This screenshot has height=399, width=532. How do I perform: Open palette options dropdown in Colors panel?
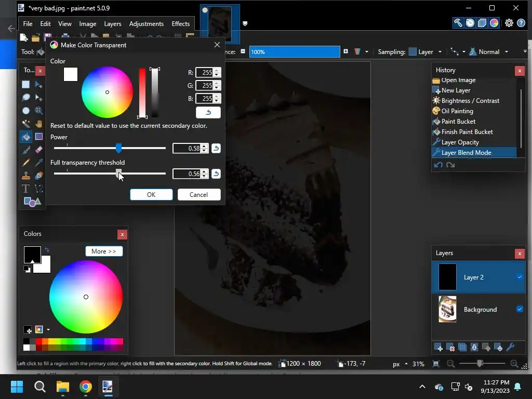[48, 329]
